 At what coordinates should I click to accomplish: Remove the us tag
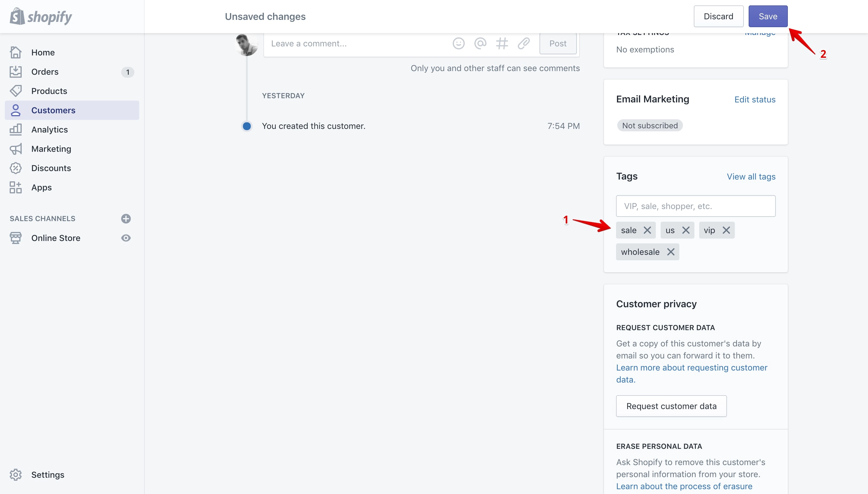(x=686, y=230)
